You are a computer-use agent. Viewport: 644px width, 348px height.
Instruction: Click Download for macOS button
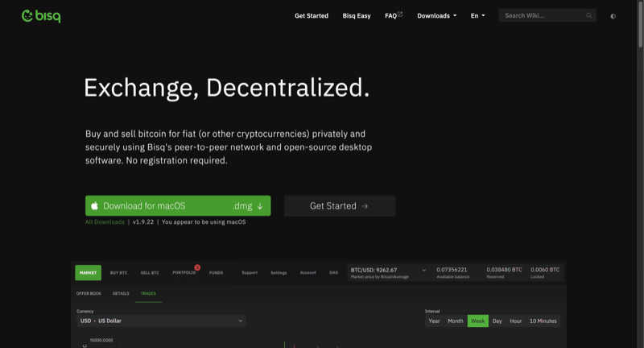click(178, 206)
